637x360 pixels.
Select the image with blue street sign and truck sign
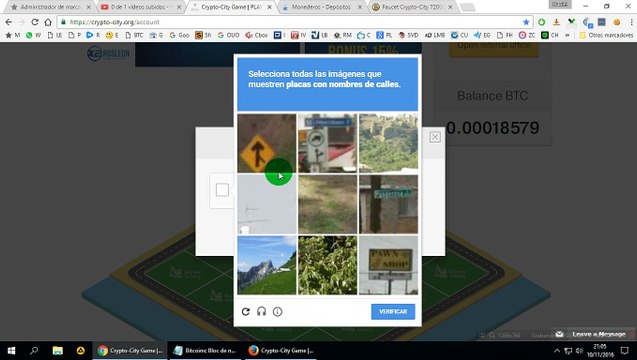point(327,143)
